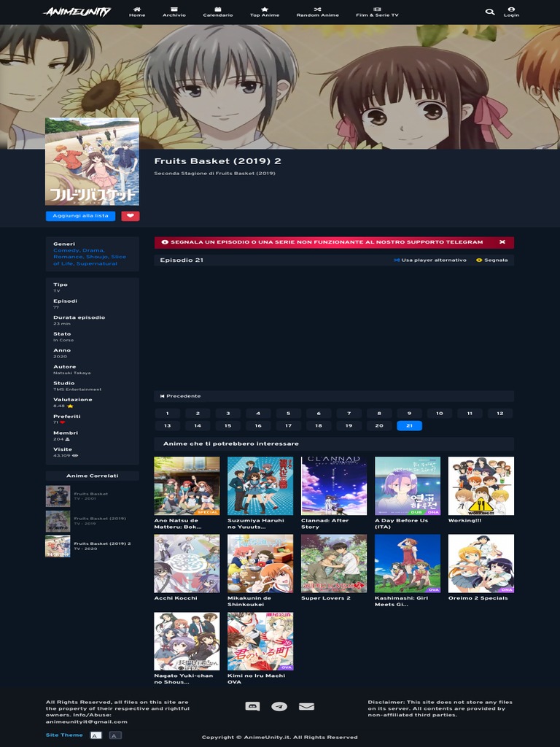
Task: Open Working!!! anime thumbnail
Action: tap(481, 486)
